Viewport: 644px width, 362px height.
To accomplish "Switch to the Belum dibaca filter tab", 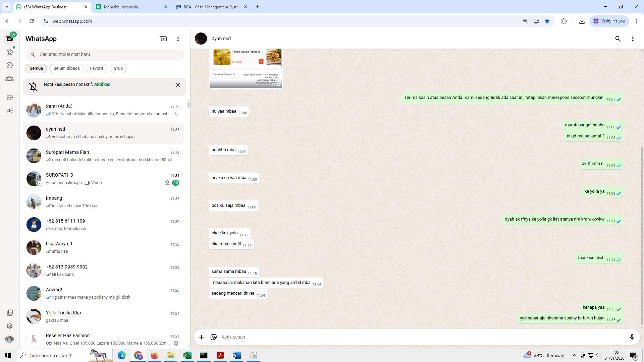I will [66, 68].
